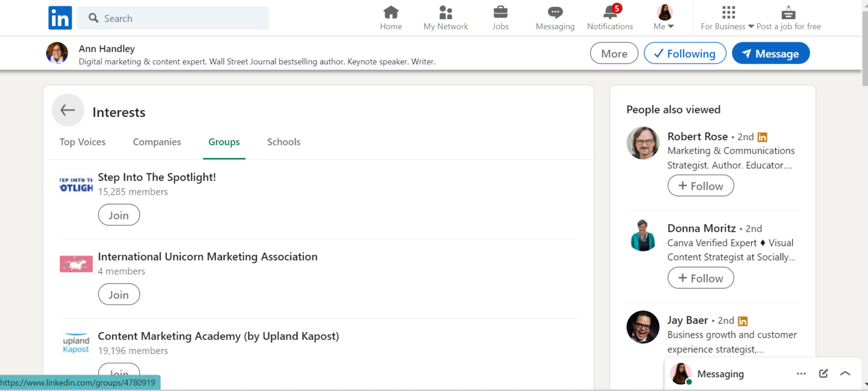Expand For Business apps menu

click(x=727, y=18)
